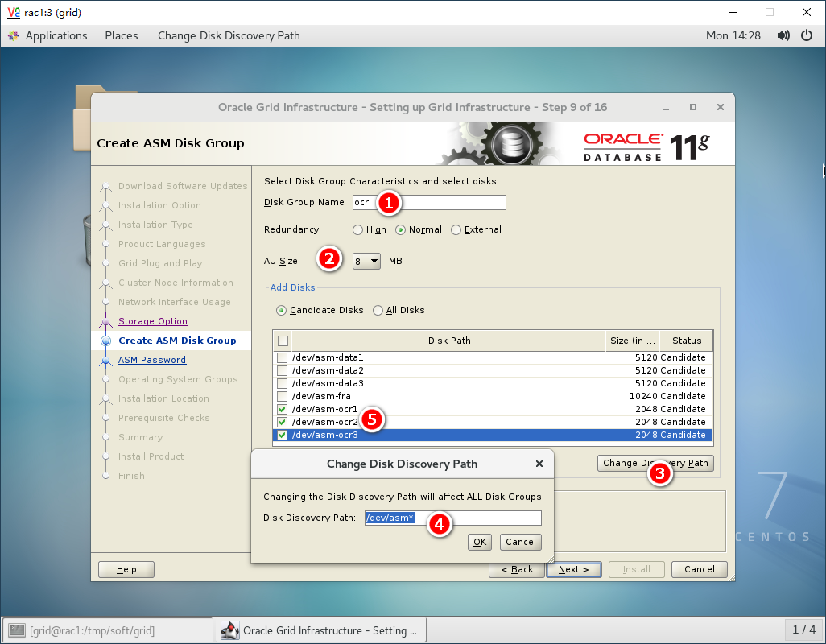Select Create ASM Disk Group step
This screenshot has height=644, width=826.
click(177, 341)
